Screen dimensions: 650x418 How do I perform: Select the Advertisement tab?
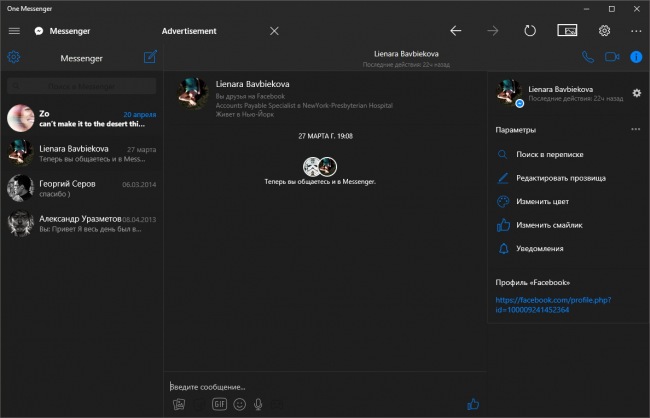pos(189,31)
